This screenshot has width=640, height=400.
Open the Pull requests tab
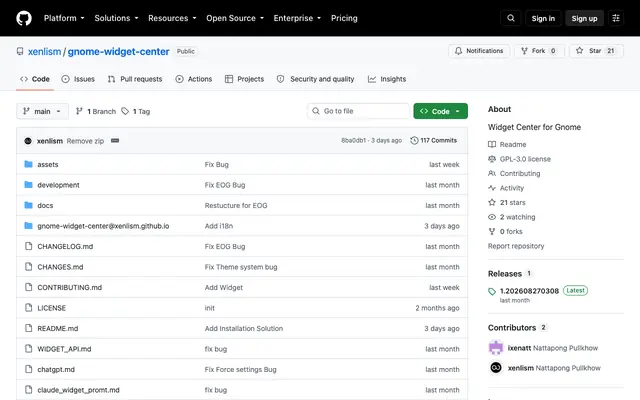pyautogui.click(x=135, y=79)
